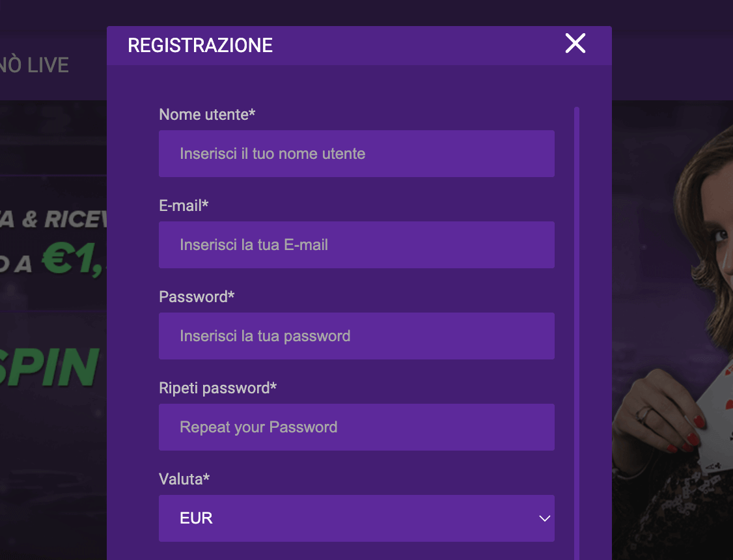
Task: Open the Valuta currency dropdown
Action: click(x=357, y=518)
